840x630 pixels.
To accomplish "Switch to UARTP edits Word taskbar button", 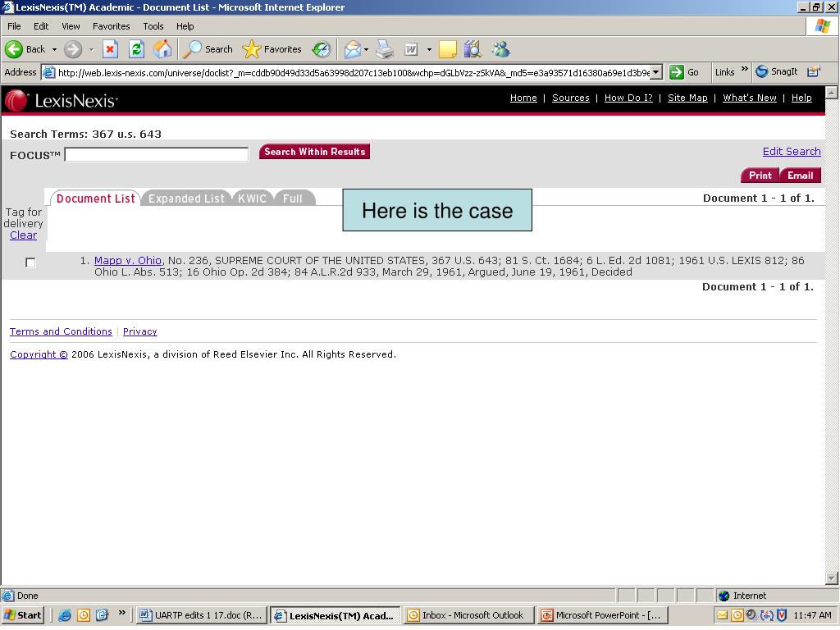I will tap(202, 615).
